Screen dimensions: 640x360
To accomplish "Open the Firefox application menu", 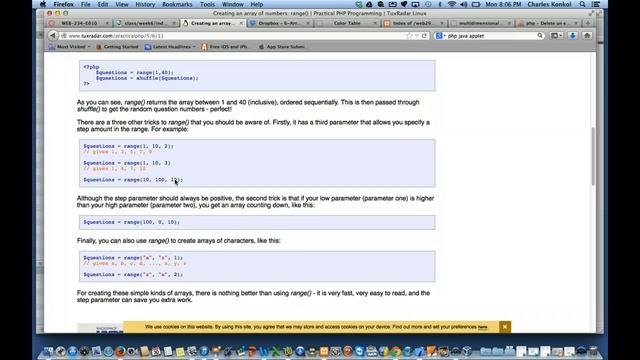I will tap(63, 4).
